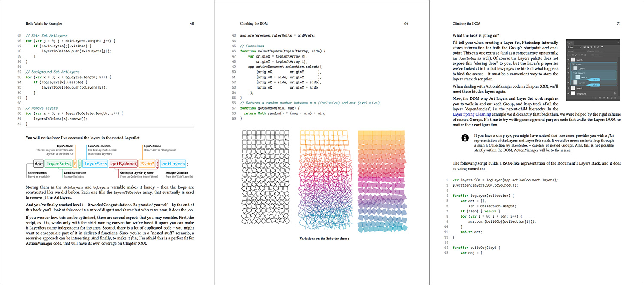
Task: Click the delete layer trash icon
Action: tap(615, 98)
